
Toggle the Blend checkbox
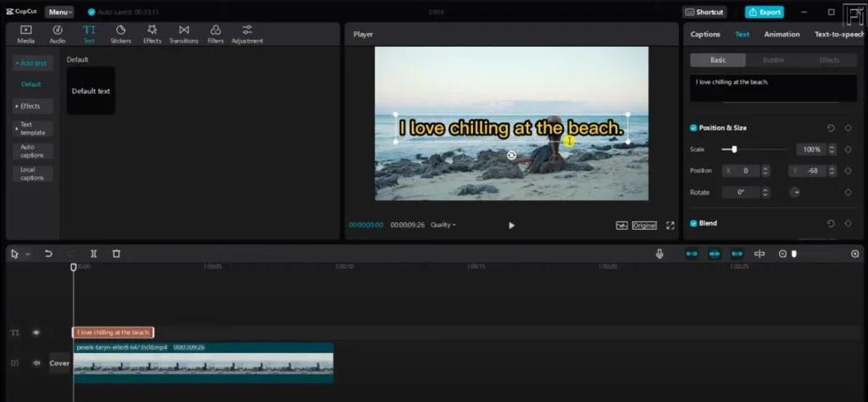[x=693, y=224]
